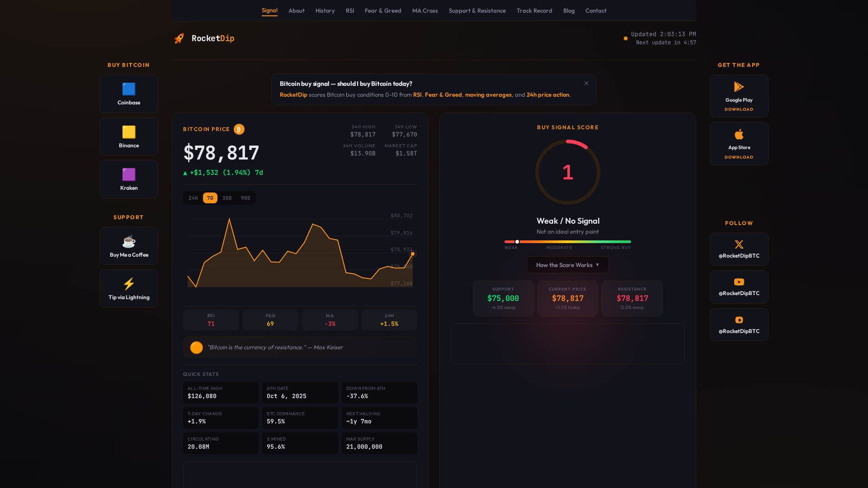Select the 7D chart range

[x=210, y=198]
